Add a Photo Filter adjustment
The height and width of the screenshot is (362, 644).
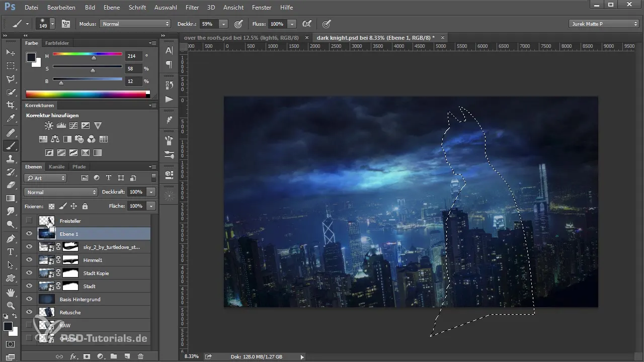click(x=79, y=139)
